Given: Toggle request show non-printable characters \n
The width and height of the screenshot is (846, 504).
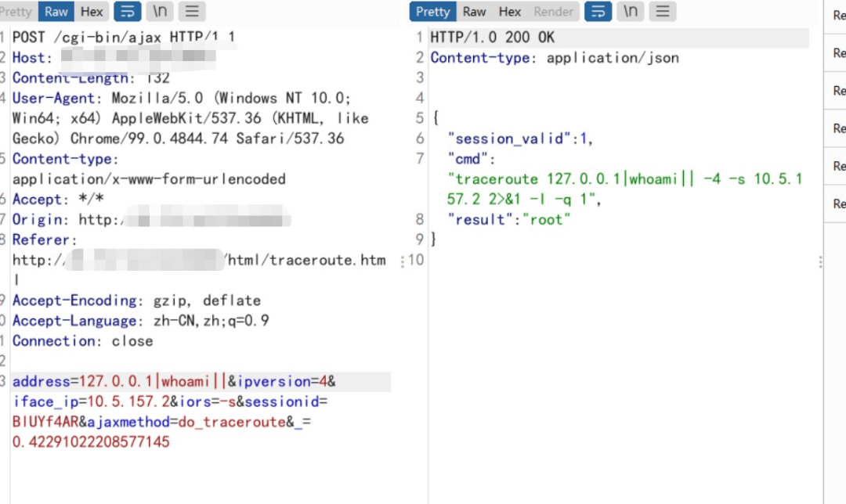Looking at the screenshot, I should click(x=160, y=11).
